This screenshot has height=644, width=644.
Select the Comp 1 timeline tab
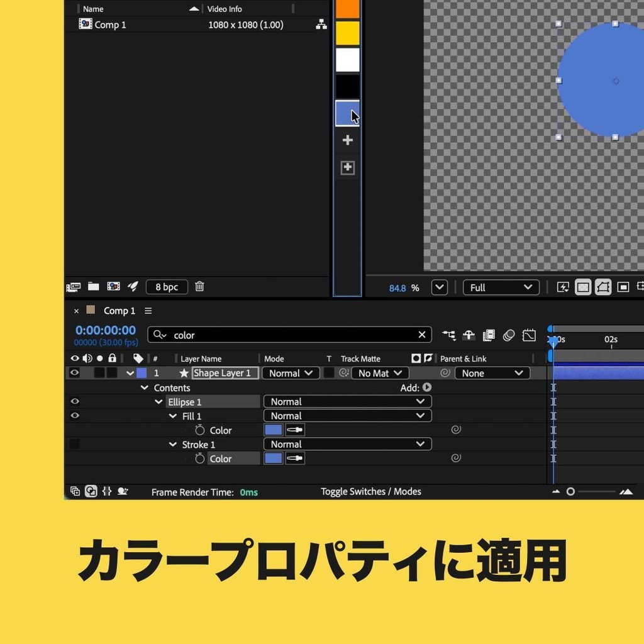(119, 310)
